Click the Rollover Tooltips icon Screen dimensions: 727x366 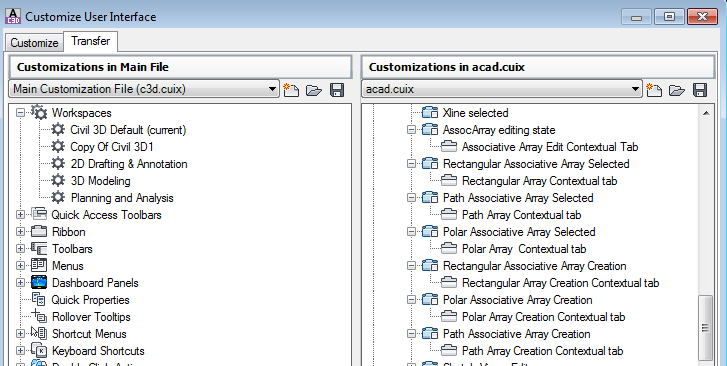click(39, 316)
